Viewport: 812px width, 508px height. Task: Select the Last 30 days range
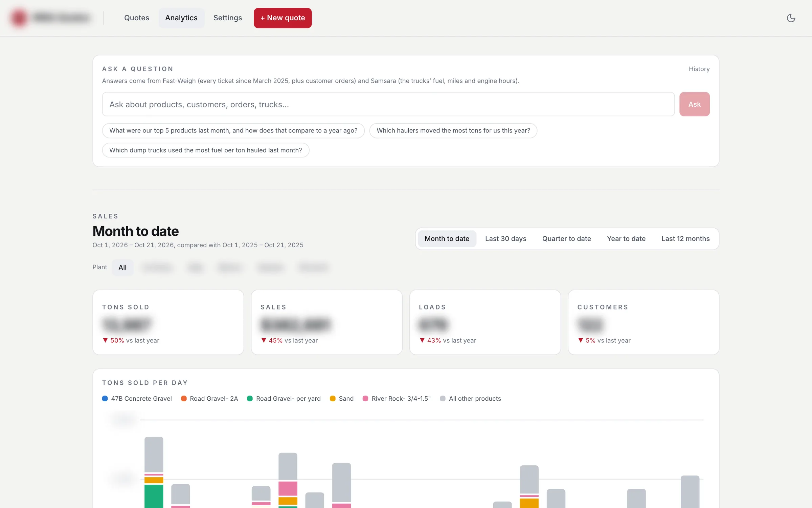[x=505, y=239]
